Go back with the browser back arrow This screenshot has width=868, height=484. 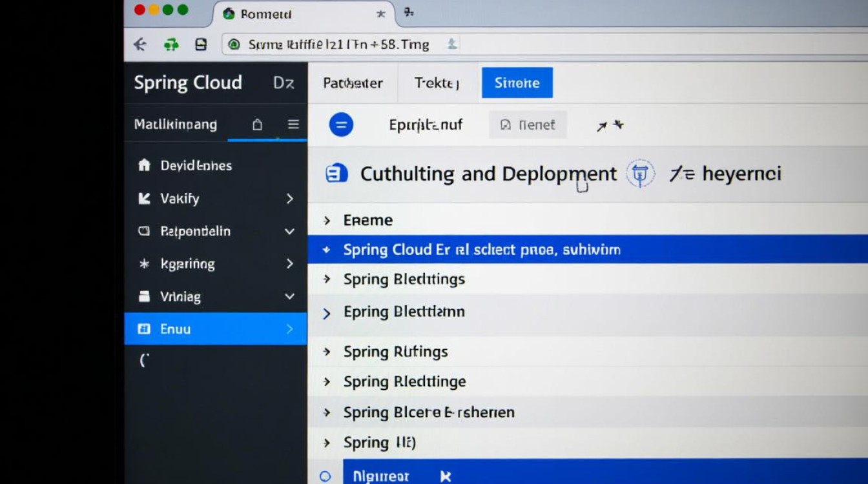coord(139,45)
